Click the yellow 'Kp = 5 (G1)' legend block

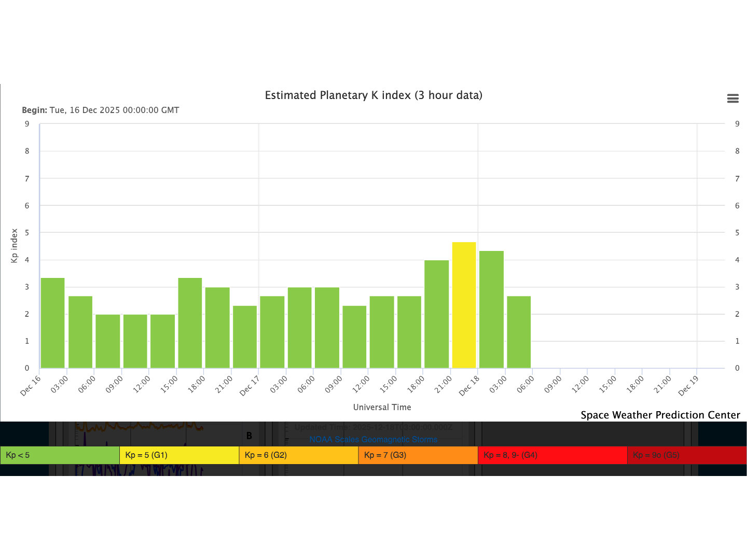coord(179,455)
